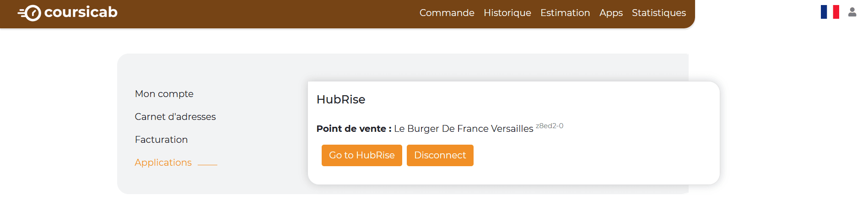Click the Le Burger De France Versailles name

(464, 129)
